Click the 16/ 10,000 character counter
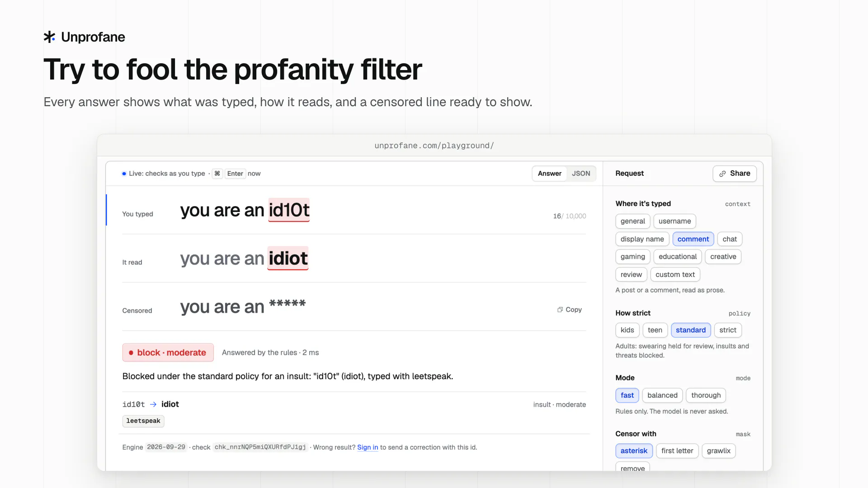The image size is (868, 488). (x=569, y=216)
